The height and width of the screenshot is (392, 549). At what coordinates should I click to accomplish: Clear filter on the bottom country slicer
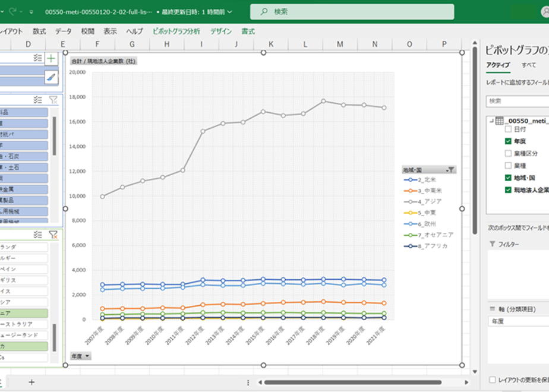53,235
